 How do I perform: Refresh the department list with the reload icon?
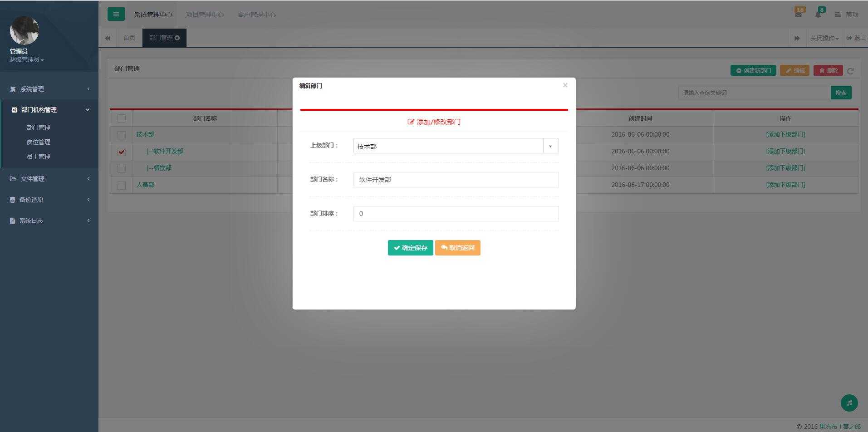(x=850, y=71)
